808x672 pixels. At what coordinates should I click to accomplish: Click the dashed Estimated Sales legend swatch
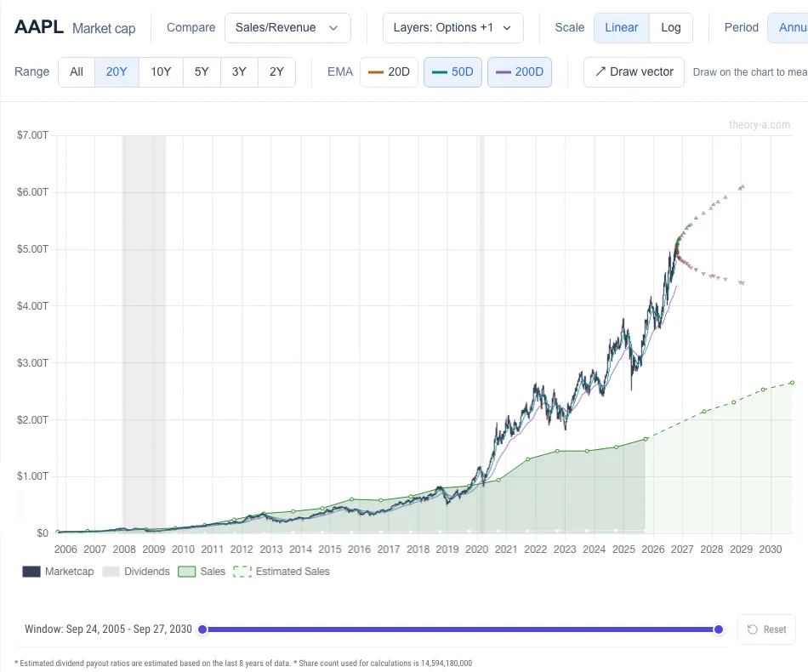(242, 572)
